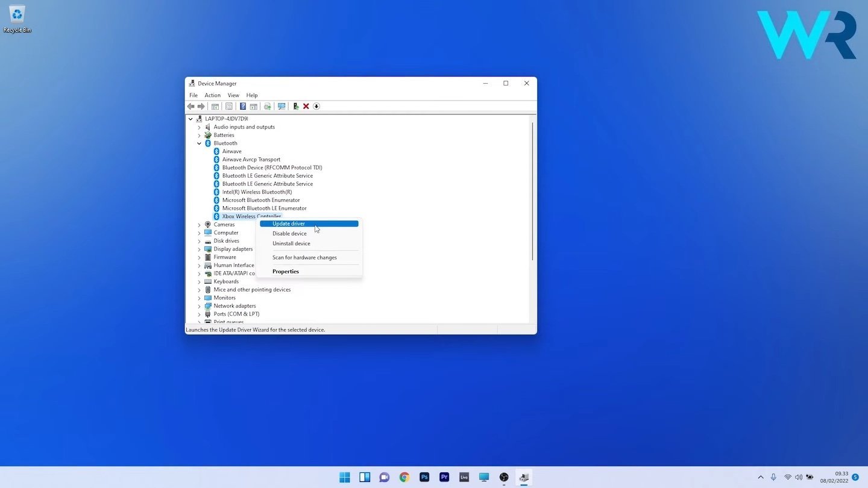
Task: Click the speaker volume tray icon
Action: pyautogui.click(x=799, y=477)
